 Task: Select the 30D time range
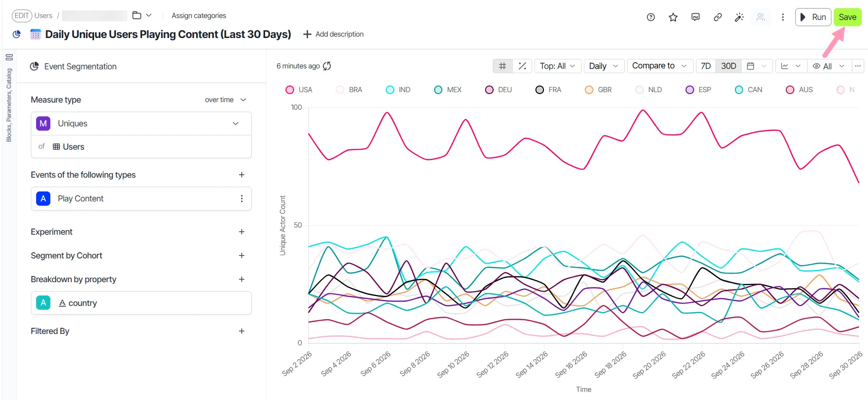point(728,66)
